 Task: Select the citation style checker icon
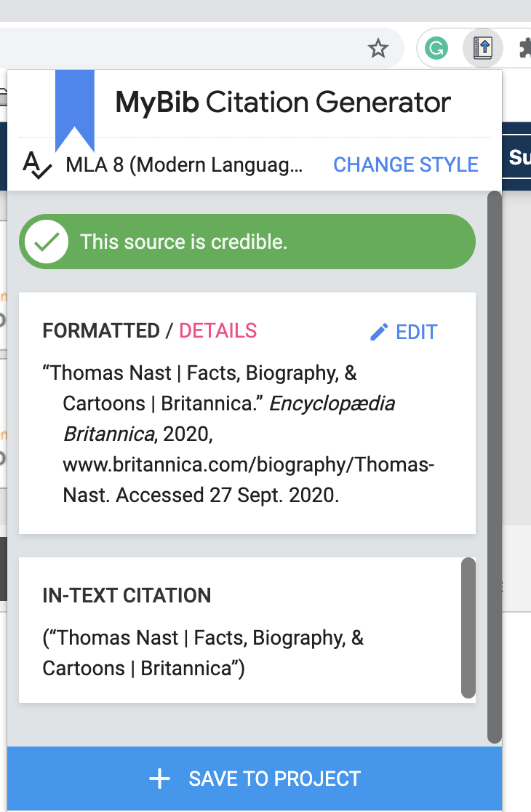click(36, 164)
